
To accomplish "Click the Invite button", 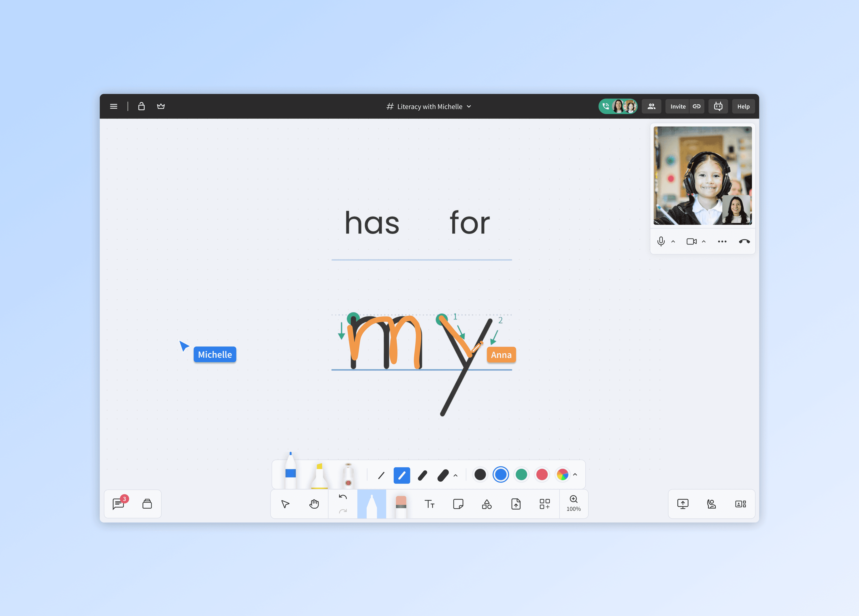I will [678, 107].
